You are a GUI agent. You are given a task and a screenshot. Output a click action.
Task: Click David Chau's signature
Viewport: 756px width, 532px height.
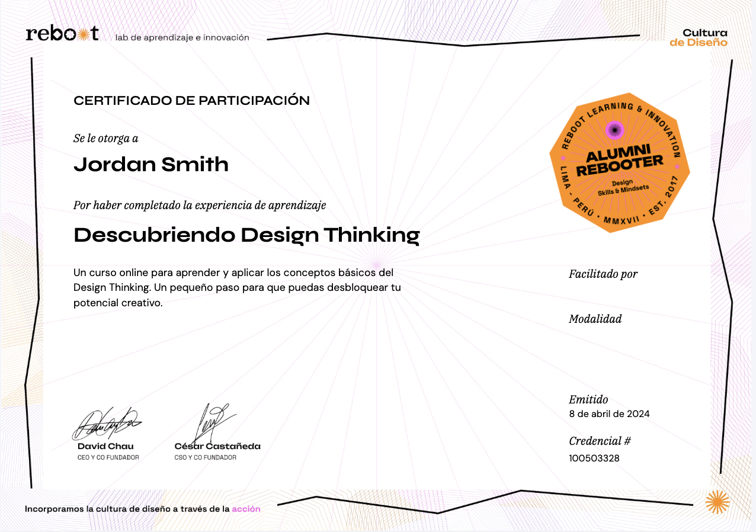tap(107, 423)
